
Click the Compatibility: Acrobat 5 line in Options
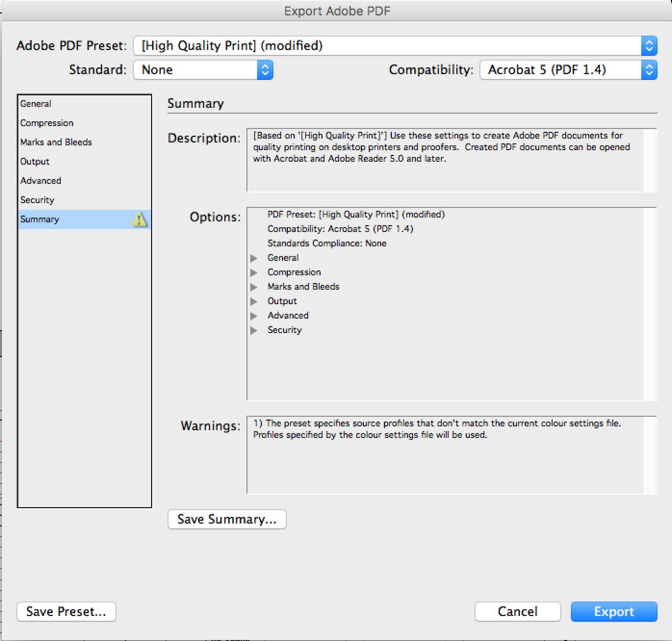pyautogui.click(x=340, y=229)
